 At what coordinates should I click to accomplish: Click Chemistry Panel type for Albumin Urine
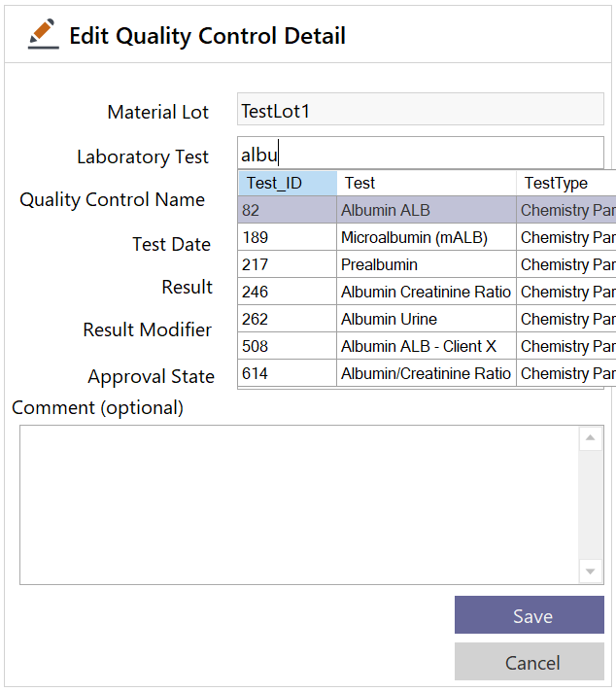tap(567, 319)
